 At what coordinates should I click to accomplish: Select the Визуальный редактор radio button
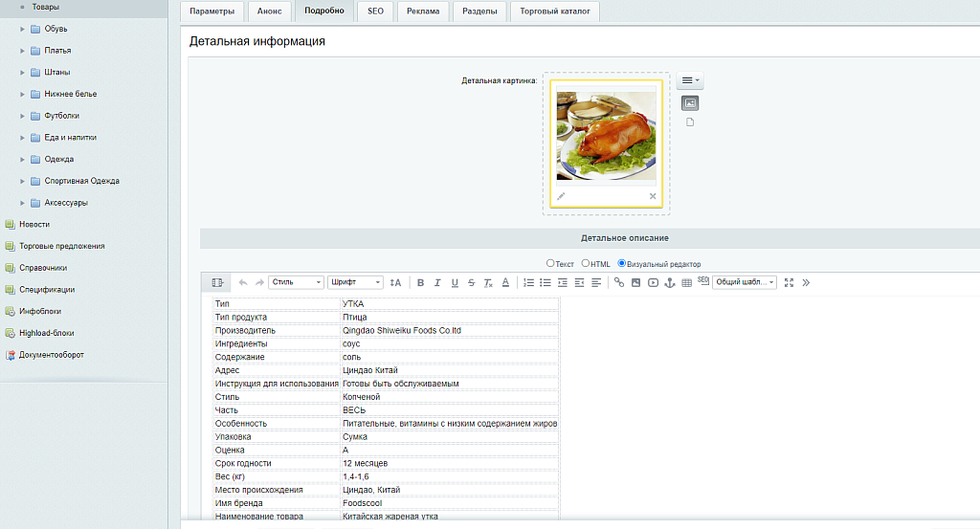(x=622, y=263)
